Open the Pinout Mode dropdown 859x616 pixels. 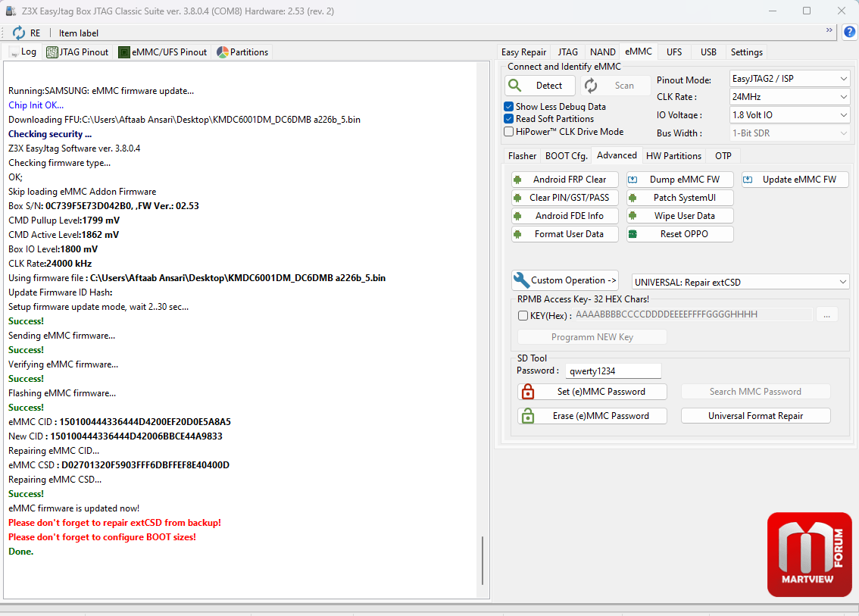pos(789,79)
